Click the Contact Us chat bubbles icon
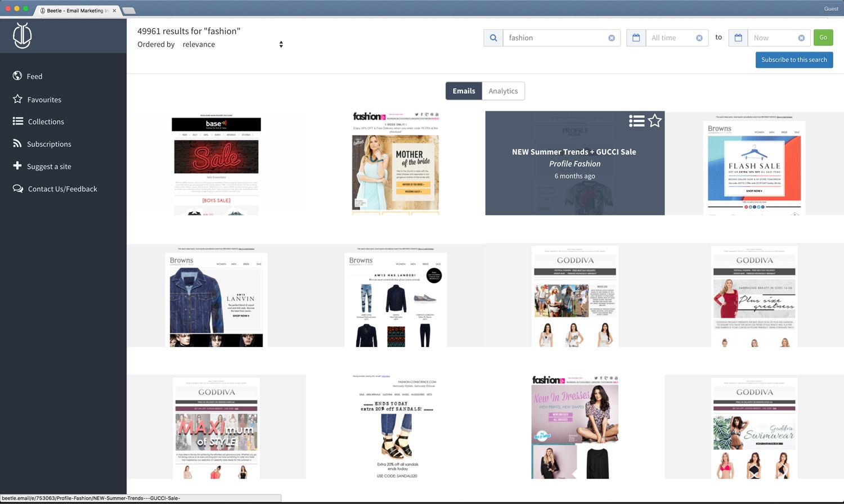The width and height of the screenshot is (844, 504). click(18, 188)
